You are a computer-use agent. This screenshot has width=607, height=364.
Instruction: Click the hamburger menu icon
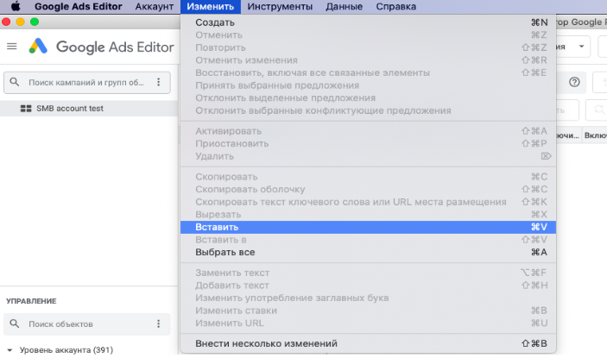pos(12,47)
